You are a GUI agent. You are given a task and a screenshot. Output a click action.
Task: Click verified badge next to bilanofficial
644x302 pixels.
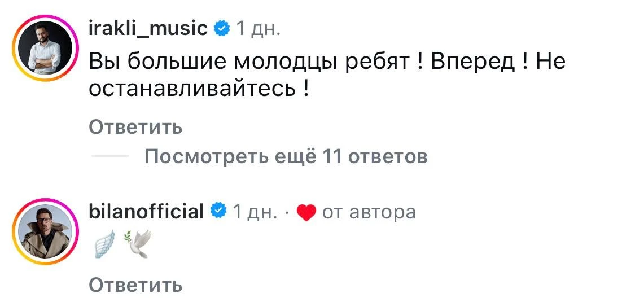click(x=218, y=212)
